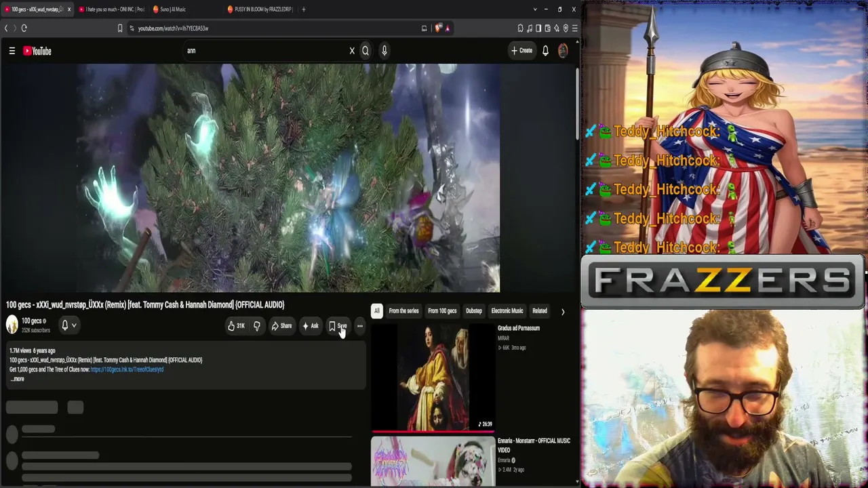This screenshot has height=488, width=868.
Task: Clear the search box with the X
Action: click(352, 51)
